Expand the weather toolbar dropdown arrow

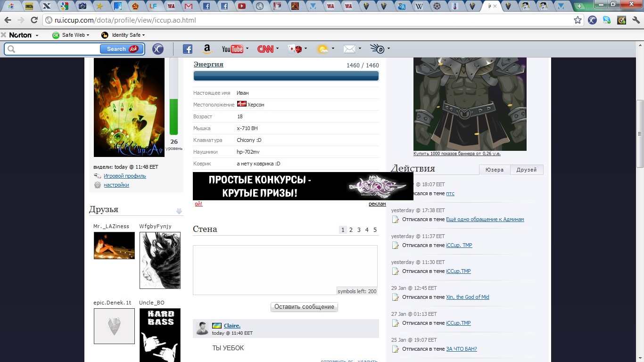tap(333, 49)
